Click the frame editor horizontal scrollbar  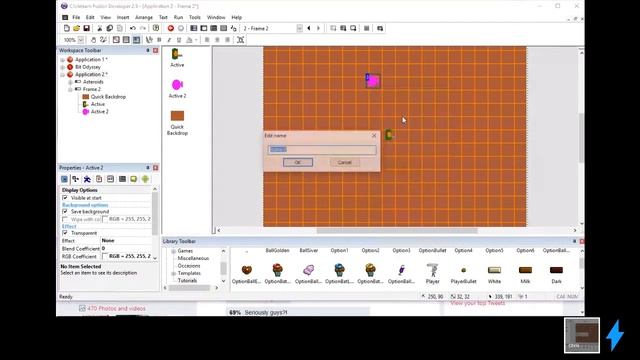[x=397, y=231]
